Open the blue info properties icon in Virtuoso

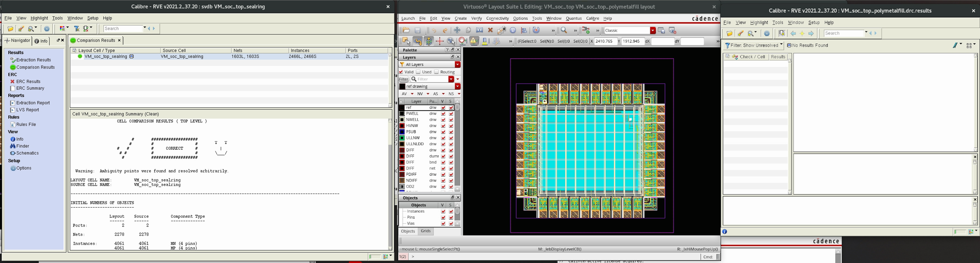[x=513, y=30]
